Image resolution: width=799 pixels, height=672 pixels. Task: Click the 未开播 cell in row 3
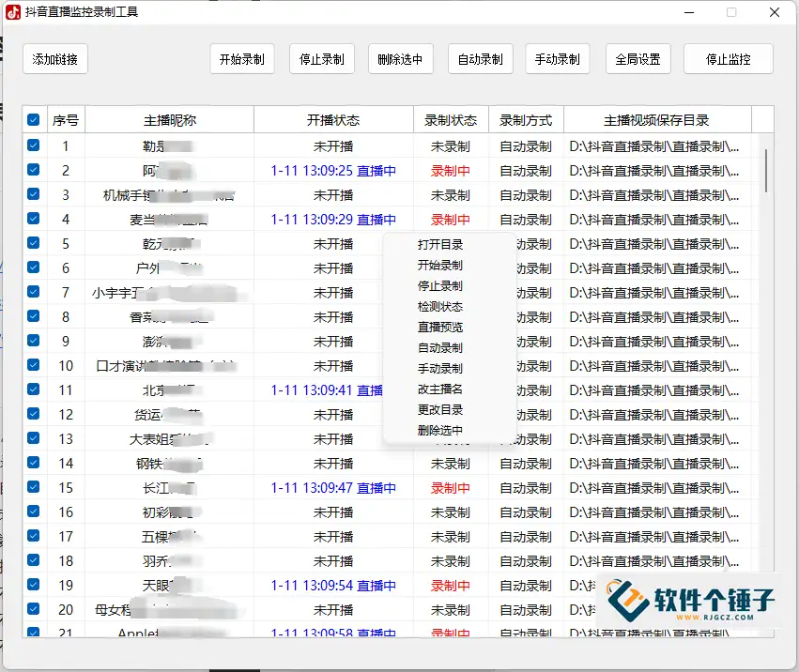[333, 195]
